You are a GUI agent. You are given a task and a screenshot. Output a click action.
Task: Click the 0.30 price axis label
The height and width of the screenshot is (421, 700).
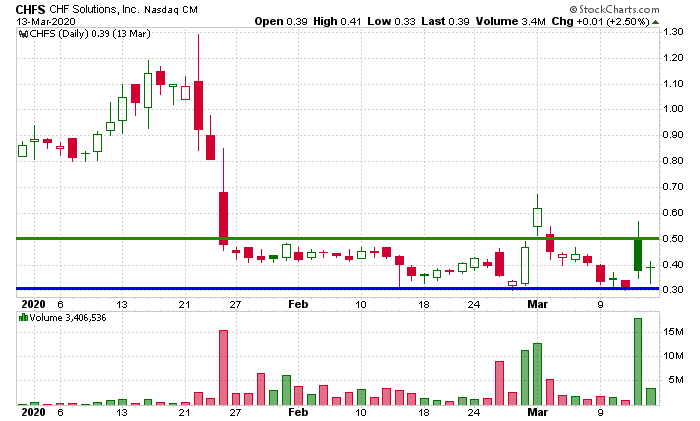[673, 289]
